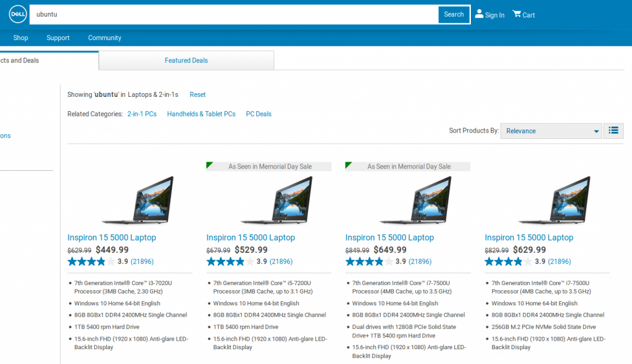The height and width of the screenshot is (364, 632).
Task: Switch to list view layout icon
Action: (x=613, y=131)
